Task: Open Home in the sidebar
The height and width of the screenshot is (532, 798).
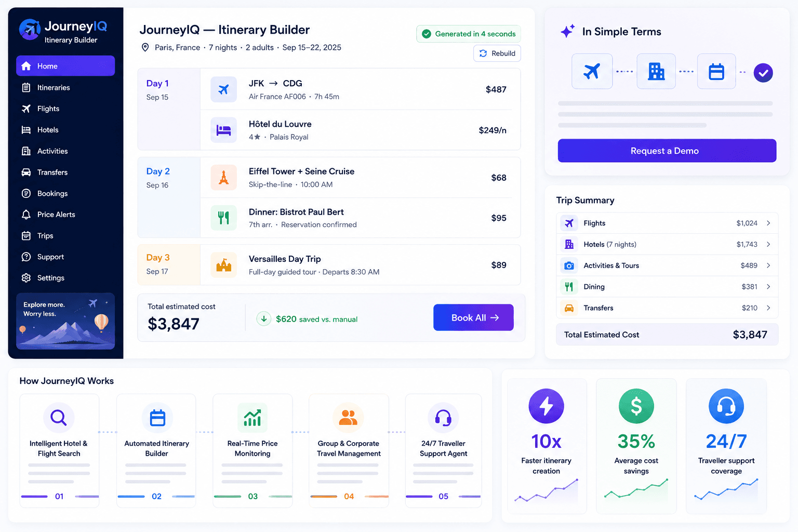Action: coord(65,66)
